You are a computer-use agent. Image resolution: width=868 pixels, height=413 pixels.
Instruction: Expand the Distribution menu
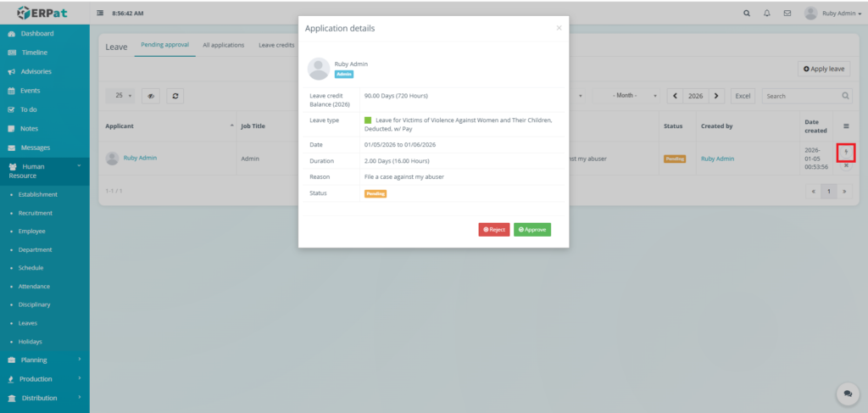tap(45, 398)
